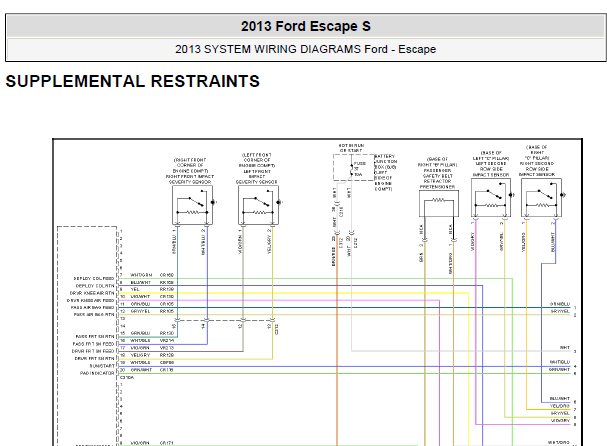The width and height of the screenshot is (607, 446).
Task: Click the "WHT" label at right connector pin 3
Action: 565,348
